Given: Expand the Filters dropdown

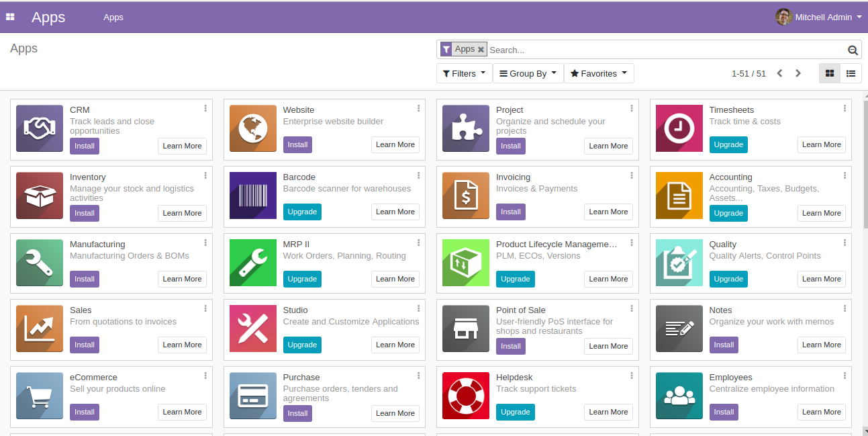Looking at the screenshot, I should click(464, 73).
